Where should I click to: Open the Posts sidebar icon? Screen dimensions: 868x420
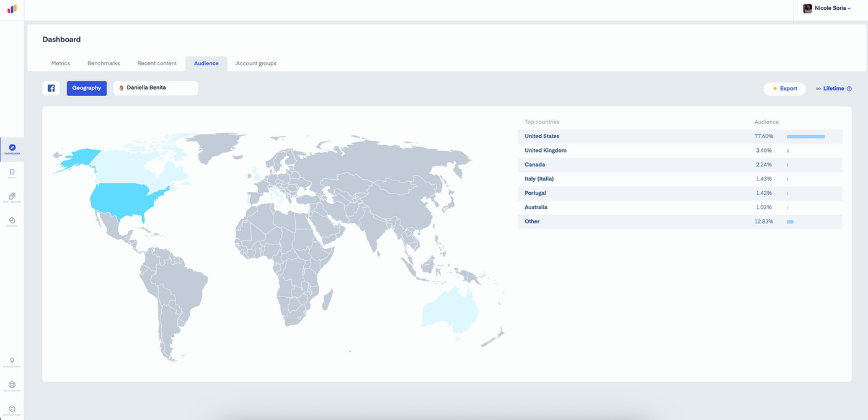point(12,174)
